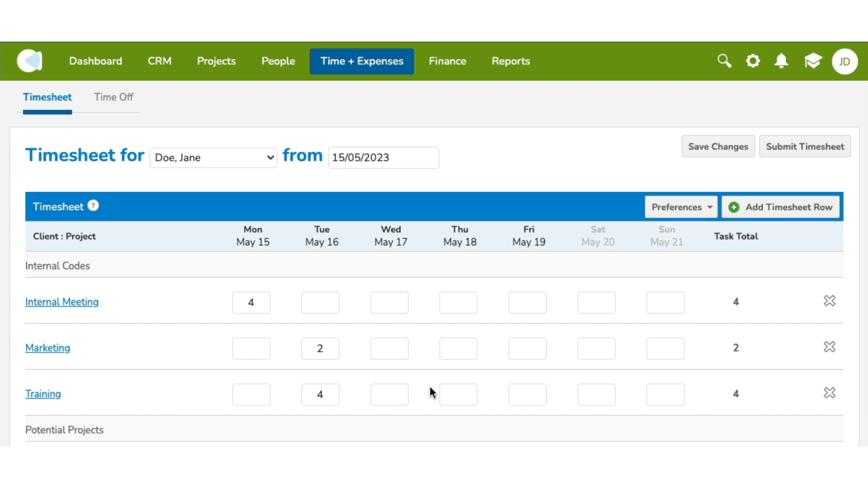
Task: Click Internal Meeting Thursday May 18 hours field
Action: pos(458,302)
